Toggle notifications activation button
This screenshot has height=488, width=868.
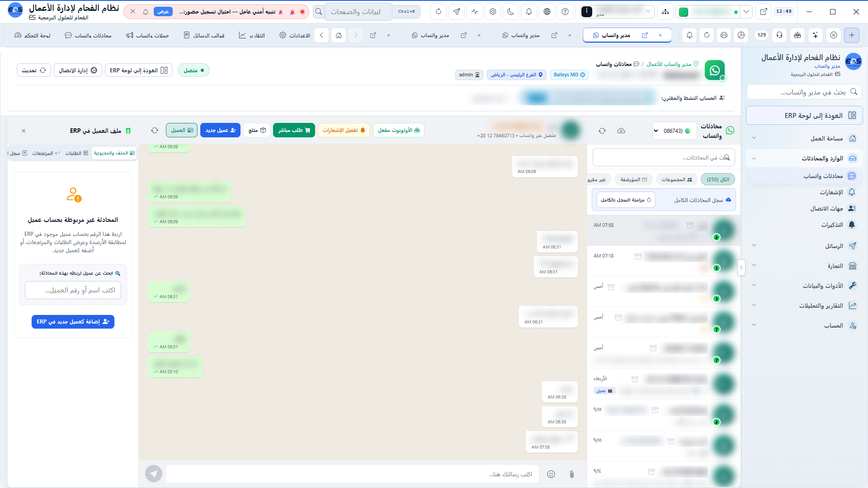click(344, 130)
